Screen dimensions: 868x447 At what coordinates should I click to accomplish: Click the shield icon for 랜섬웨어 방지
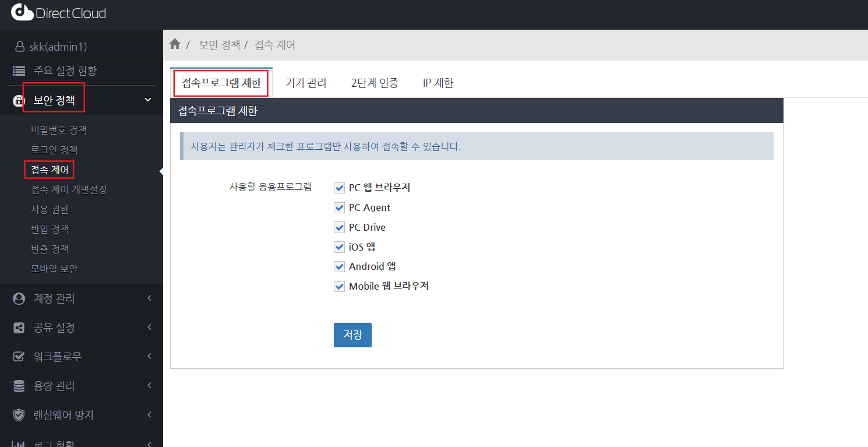click(x=19, y=415)
